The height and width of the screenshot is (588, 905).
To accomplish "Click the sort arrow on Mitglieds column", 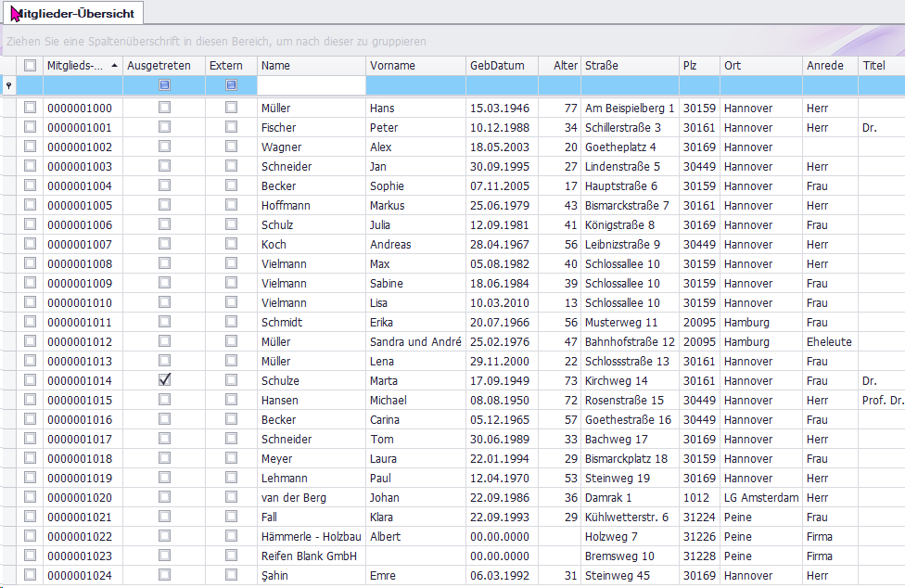I will pyautogui.click(x=114, y=66).
